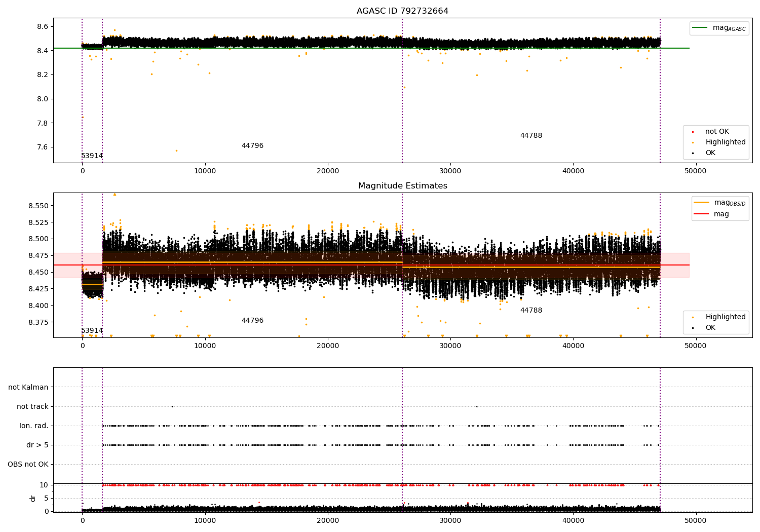Click the 8.450 y-axis tick label
The image size is (760, 532).
pos(39,273)
